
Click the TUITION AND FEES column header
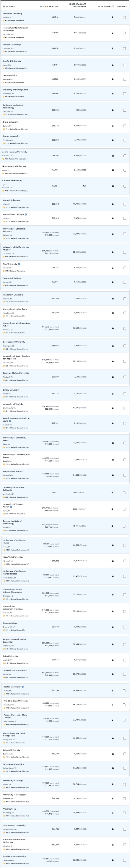pyautogui.click(x=49, y=6)
